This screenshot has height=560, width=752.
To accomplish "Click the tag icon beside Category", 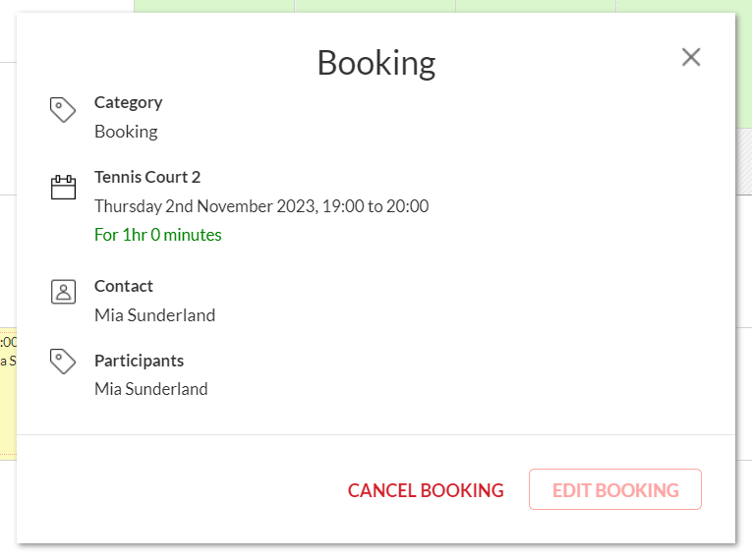I will (x=63, y=110).
